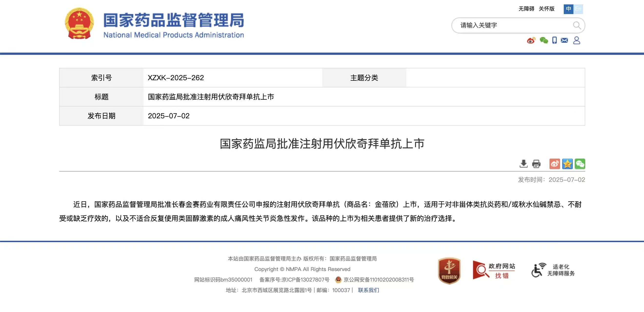Open the user account icon

576,40
